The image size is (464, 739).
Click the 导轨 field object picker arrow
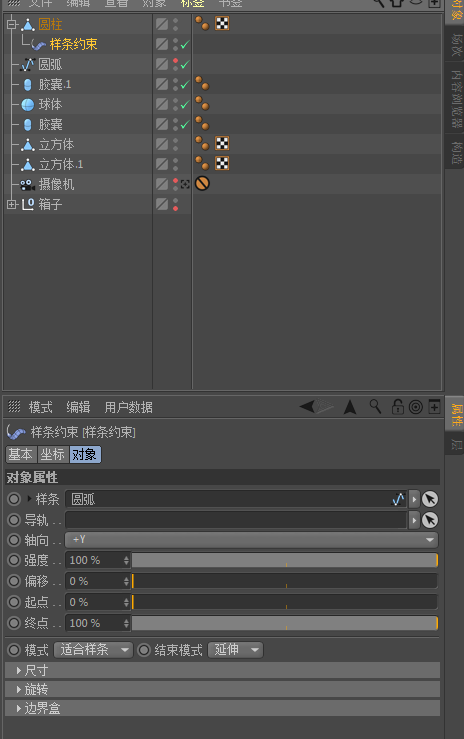(430, 520)
